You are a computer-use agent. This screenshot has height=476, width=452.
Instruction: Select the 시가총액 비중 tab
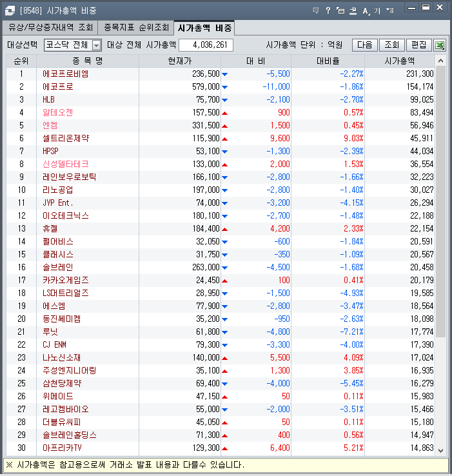click(204, 28)
